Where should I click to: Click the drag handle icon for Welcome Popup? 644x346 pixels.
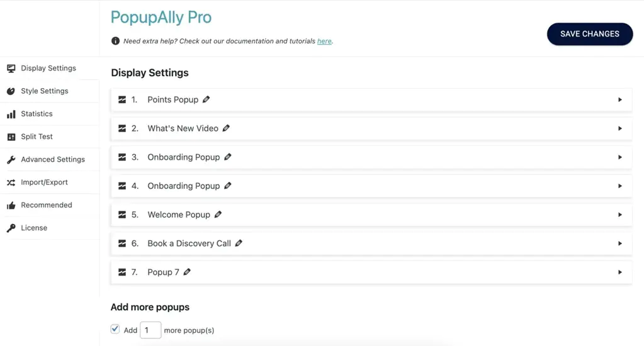click(122, 215)
